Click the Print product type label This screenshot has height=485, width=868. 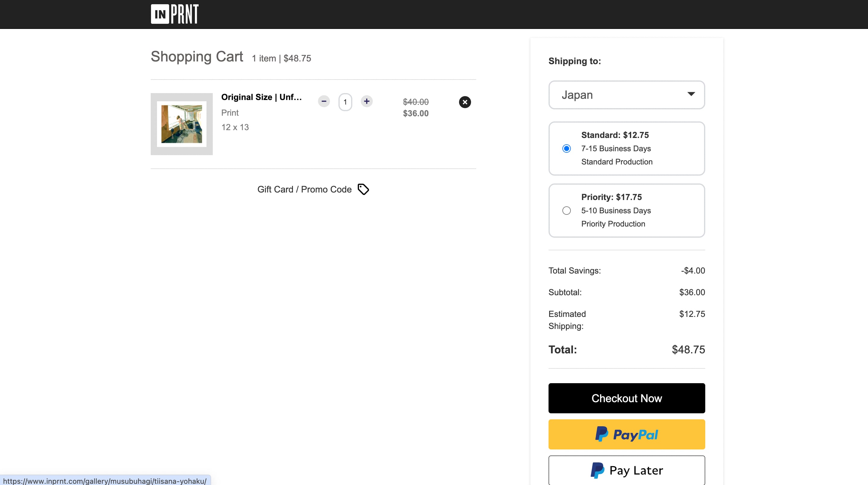coord(230,113)
